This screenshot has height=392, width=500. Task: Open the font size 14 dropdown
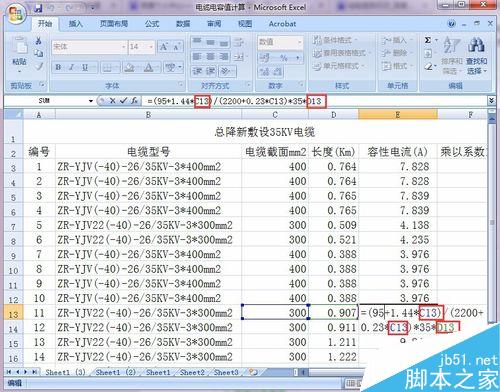coord(151,47)
